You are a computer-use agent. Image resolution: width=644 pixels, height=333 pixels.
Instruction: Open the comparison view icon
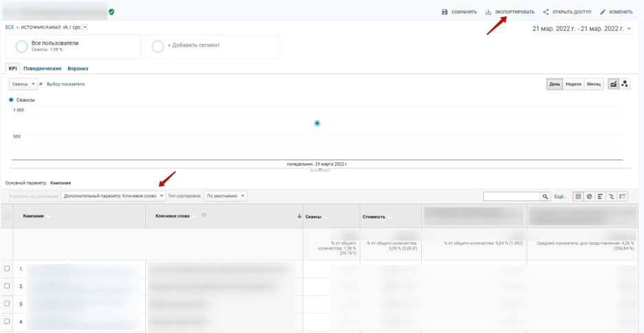coord(611,197)
